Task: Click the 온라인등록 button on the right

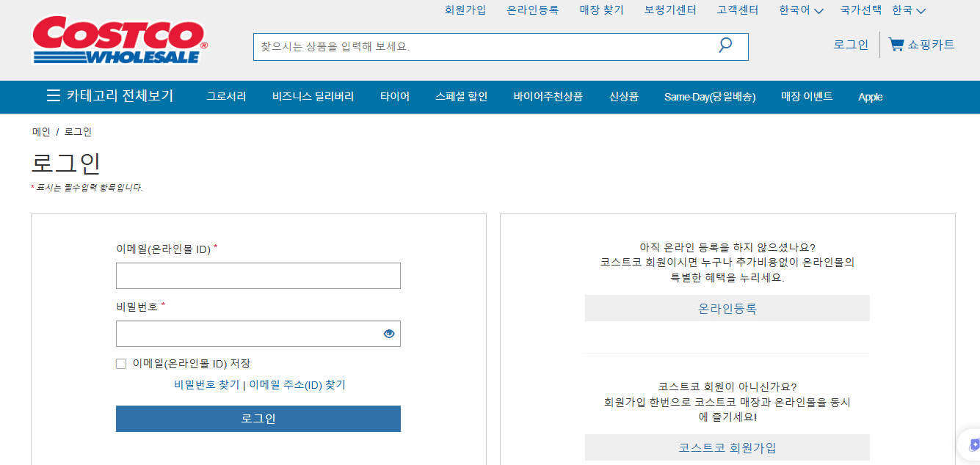Action: 727,308
